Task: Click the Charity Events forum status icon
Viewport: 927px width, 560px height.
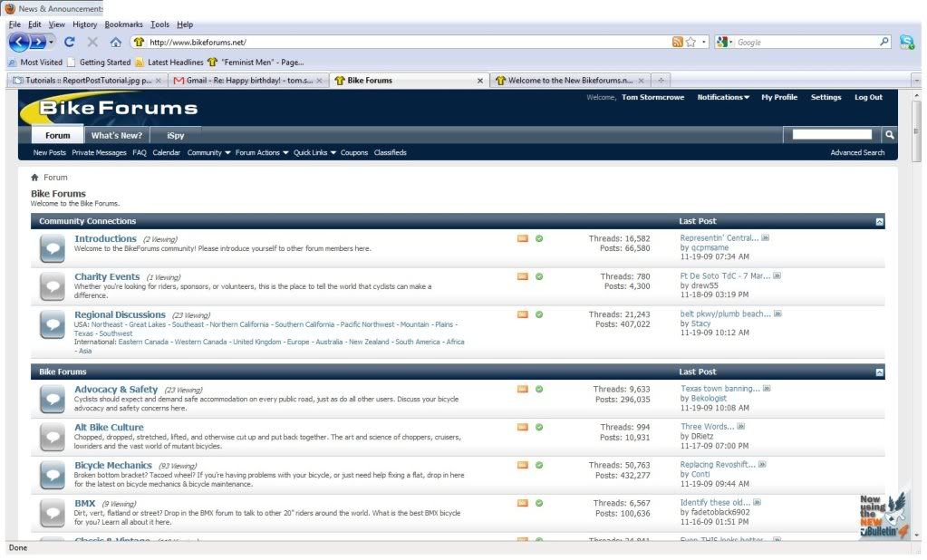Action: [52, 286]
